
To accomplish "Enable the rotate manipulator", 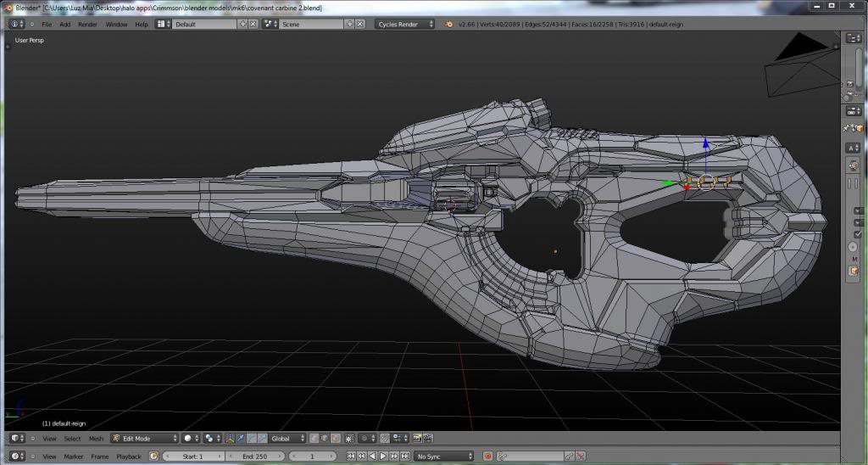I will [252, 439].
